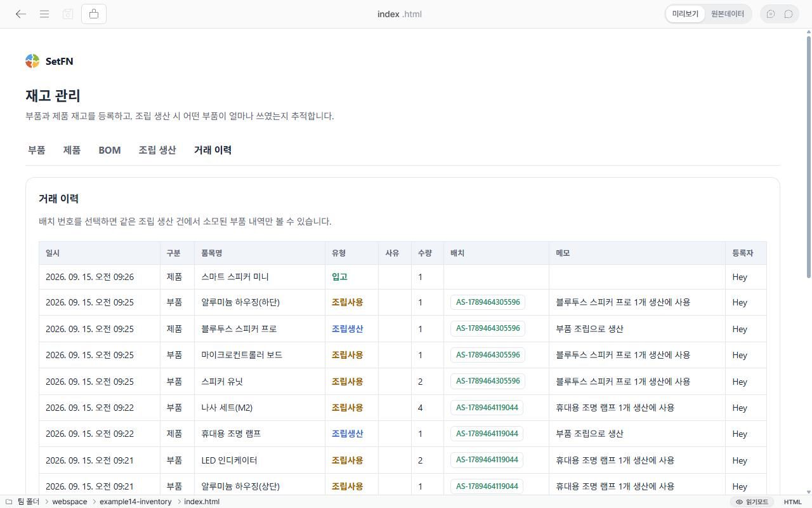Click webspace in the breadcrumb path
Viewport: 812px width, 508px height.
(70, 502)
